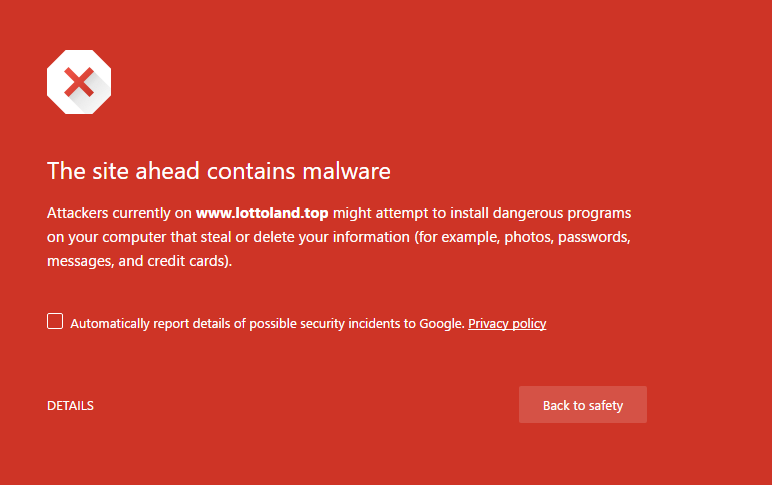Click 'might attempt to install dangerous programs' text
The width and height of the screenshot is (772, 485).
point(482,213)
